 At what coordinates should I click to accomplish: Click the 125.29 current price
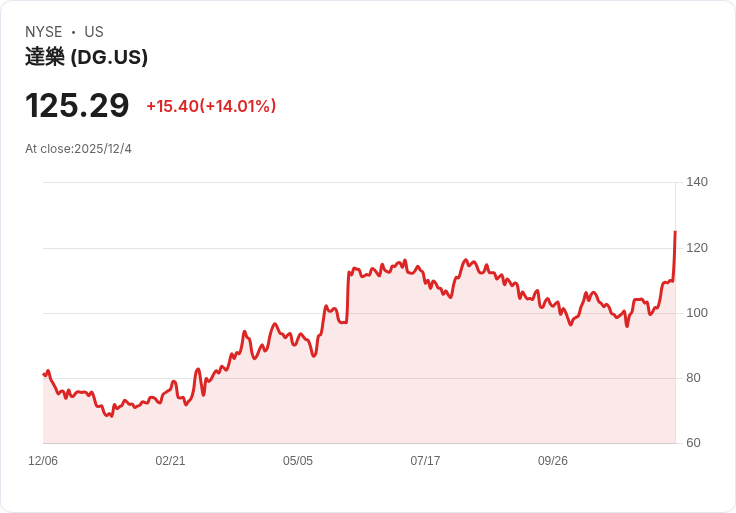pos(77,105)
